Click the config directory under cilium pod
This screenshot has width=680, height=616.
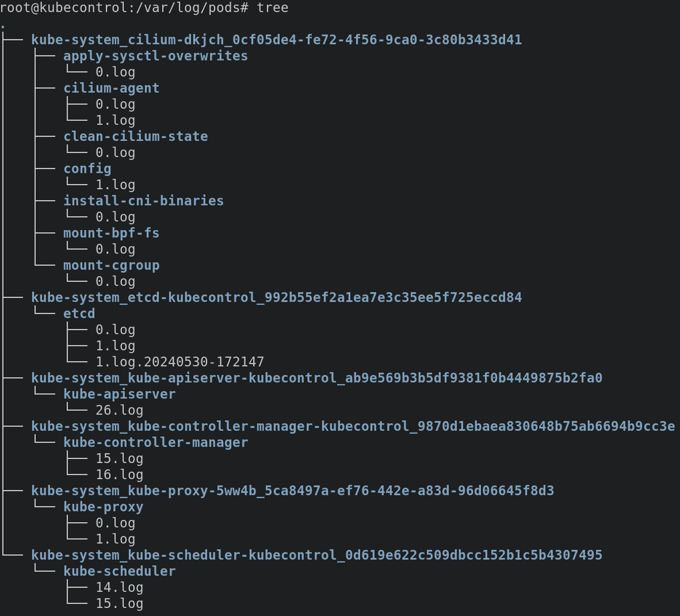(87, 169)
